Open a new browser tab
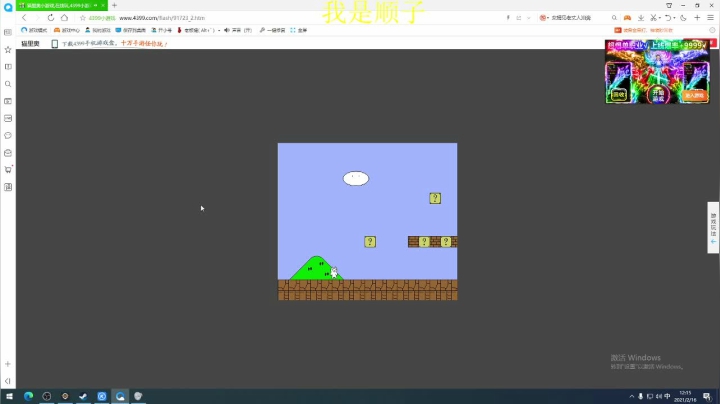 point(114,6)
